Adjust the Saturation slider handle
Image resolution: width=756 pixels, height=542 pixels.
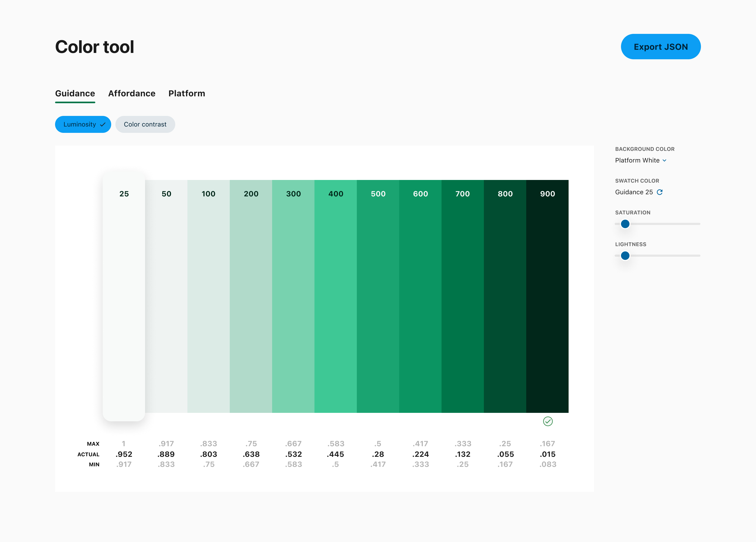[625, 224]
